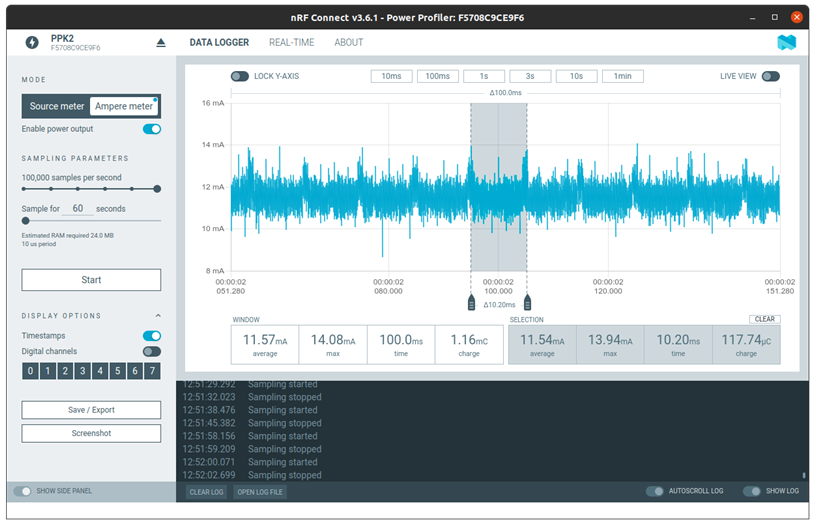Open the ABOUT tab
The image size is (815, 525).
349,43
